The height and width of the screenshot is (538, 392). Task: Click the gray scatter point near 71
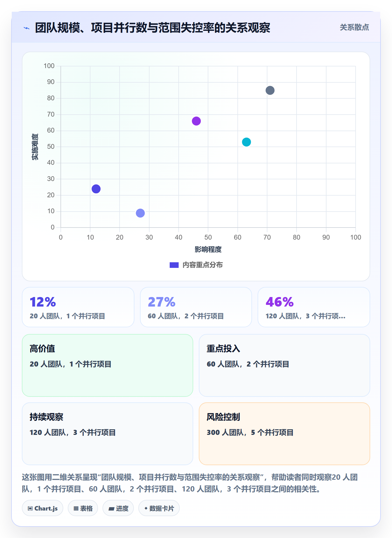coord(270,91)
